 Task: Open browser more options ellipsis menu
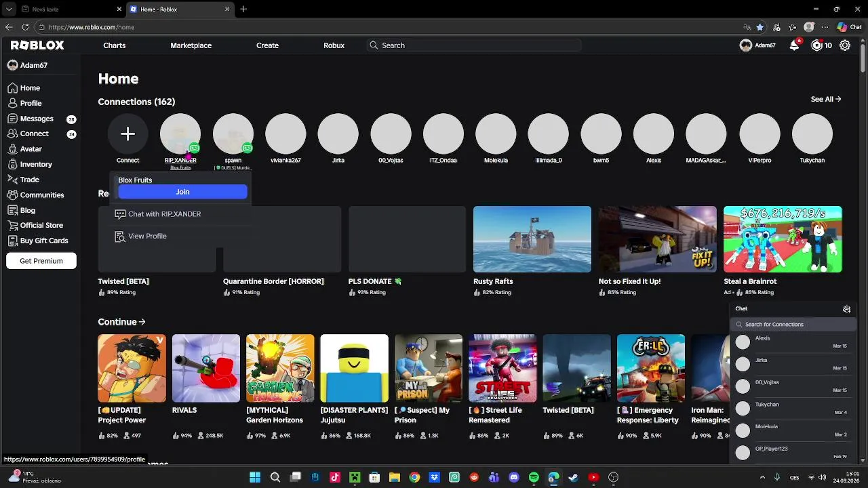826,27
